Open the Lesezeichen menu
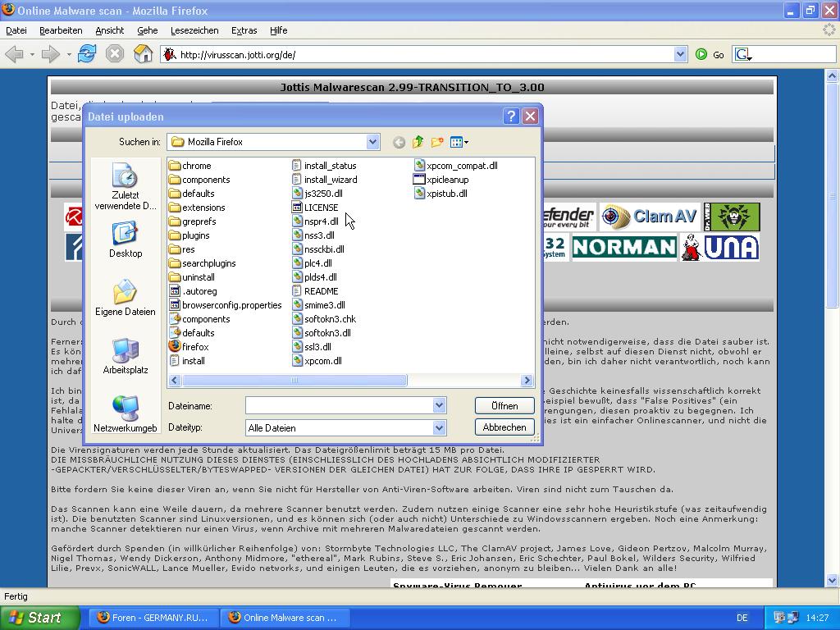Viewport: 840px width, 630px height. pos(194,30)
